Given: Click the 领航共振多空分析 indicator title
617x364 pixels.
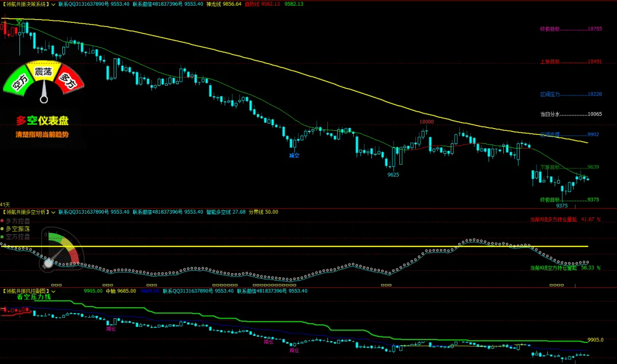Looking at the screenshot, I should point(26,212).
